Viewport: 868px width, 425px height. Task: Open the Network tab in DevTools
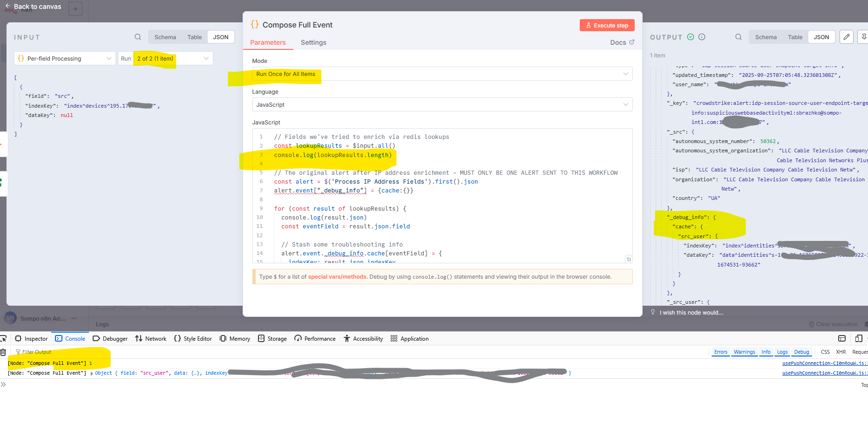coord(150,338)
